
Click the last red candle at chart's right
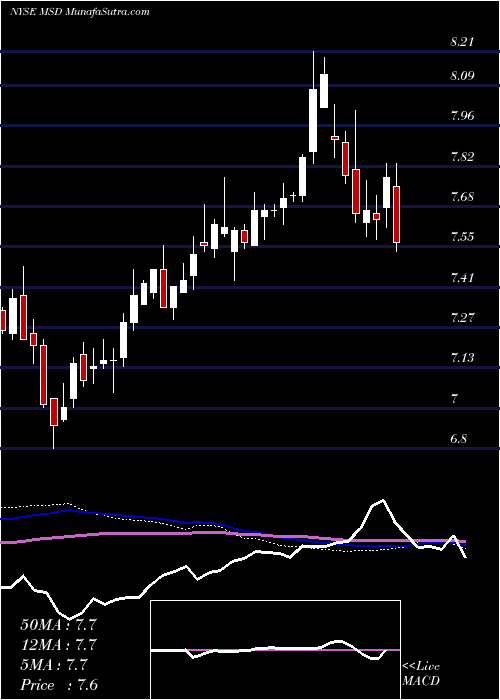point(396,215)
